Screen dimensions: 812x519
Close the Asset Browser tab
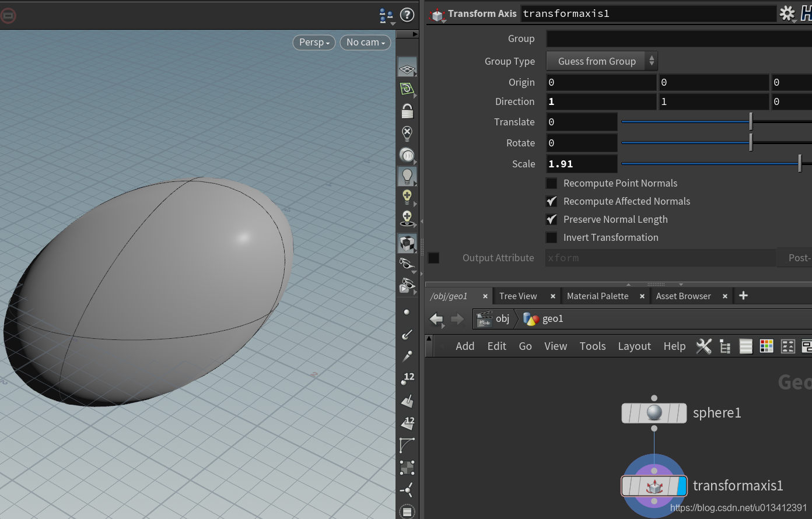point(725,296)
